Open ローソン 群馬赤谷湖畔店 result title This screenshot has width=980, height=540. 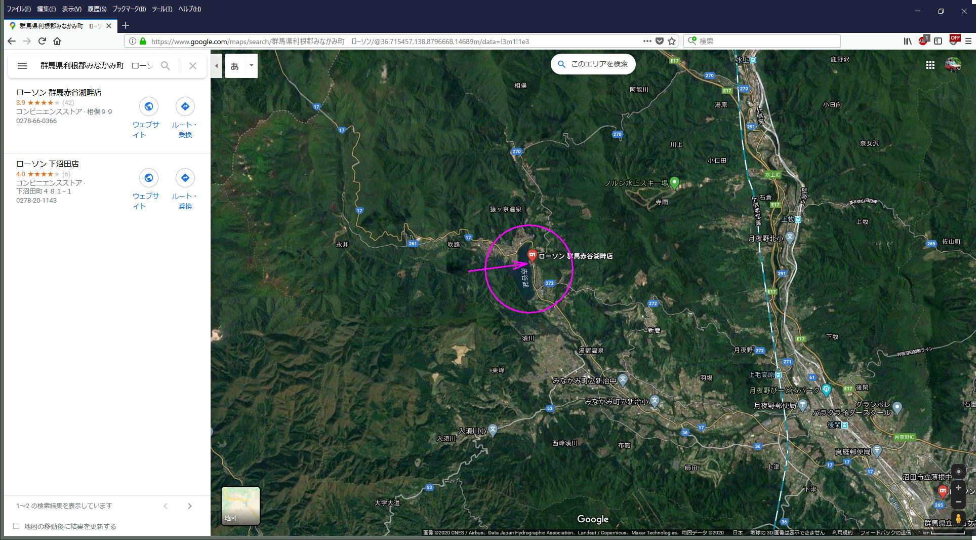[59, 92]
